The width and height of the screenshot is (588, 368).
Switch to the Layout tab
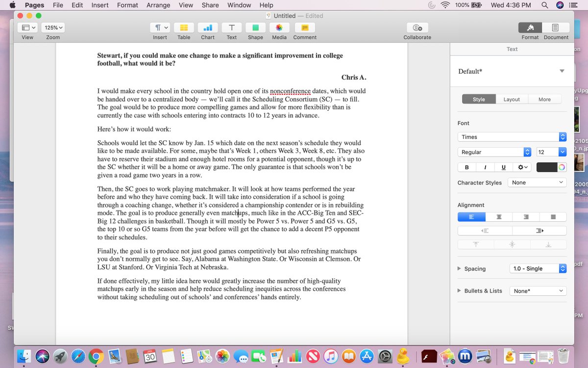512,99
